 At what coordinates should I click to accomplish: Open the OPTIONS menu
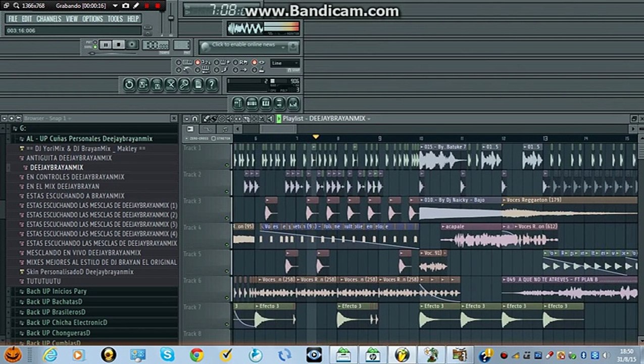[x=92, y=19]
